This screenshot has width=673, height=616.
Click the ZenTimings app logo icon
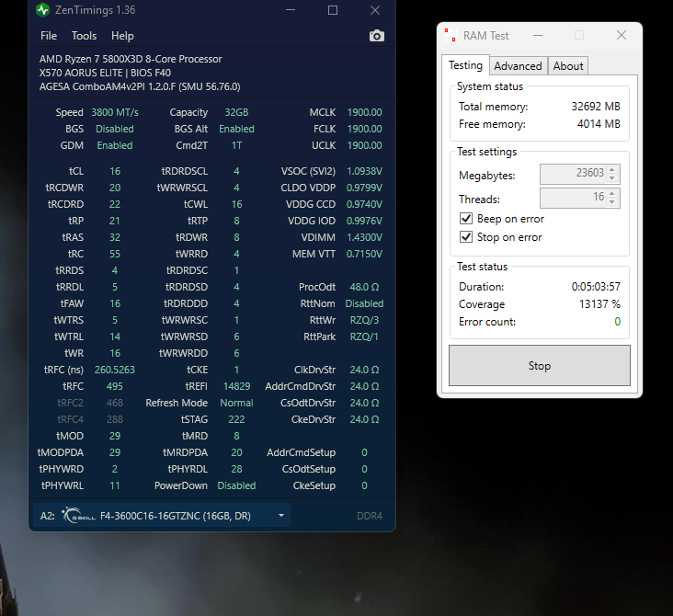(x=42, y=10)
